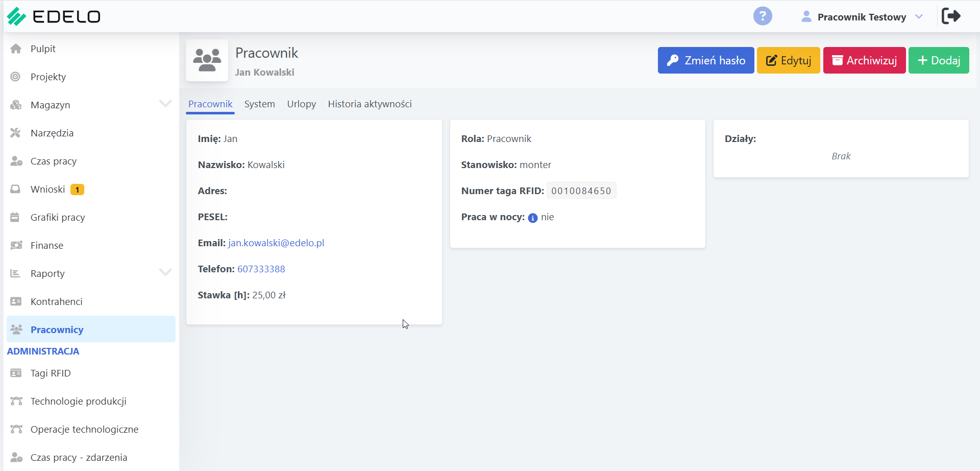
Task: Open Tagi RFID card icon
Action: click(16, 373)
